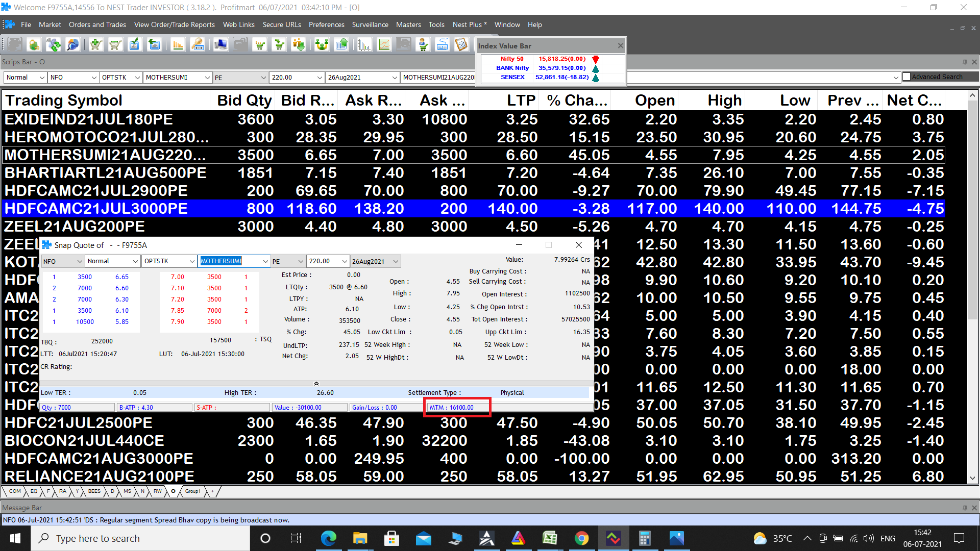Expand the OPTSTK instrument dropdown in Scrips Bar
Viewport: 980px width, 551px height.
(137, 78)
